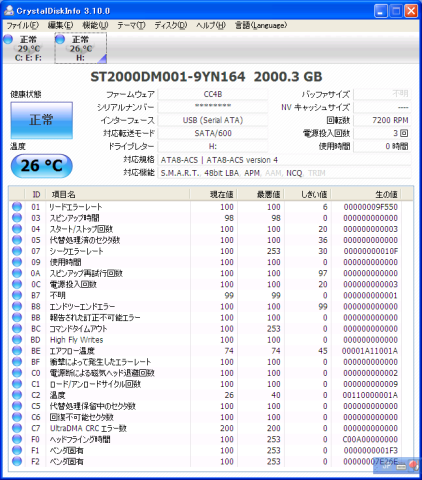This screenshot has height=480, width=422.
Task: Click raw value C00A00000000
Action: pyautogui.click(x=370, y=439)
